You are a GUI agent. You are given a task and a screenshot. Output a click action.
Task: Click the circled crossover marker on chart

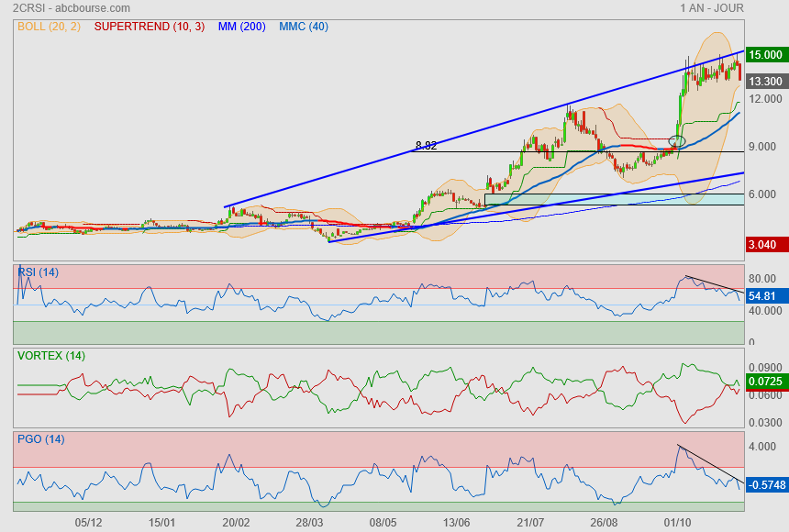pos(677,141)
